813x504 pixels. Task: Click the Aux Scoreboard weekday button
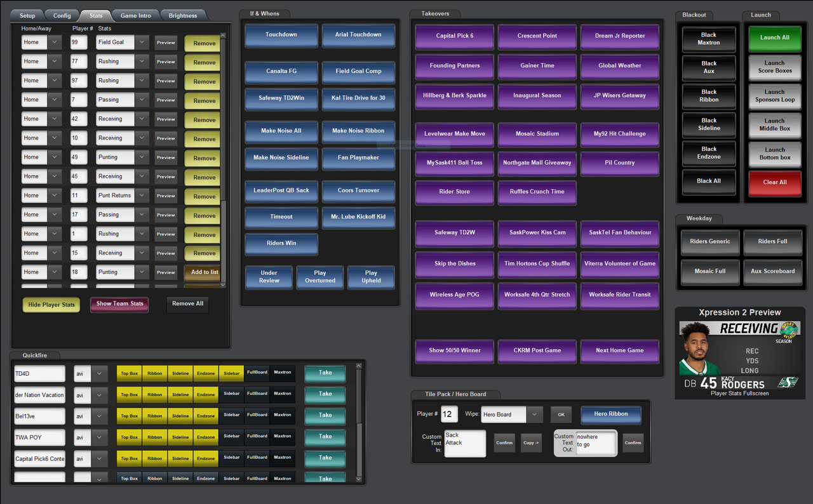(773, 272)
